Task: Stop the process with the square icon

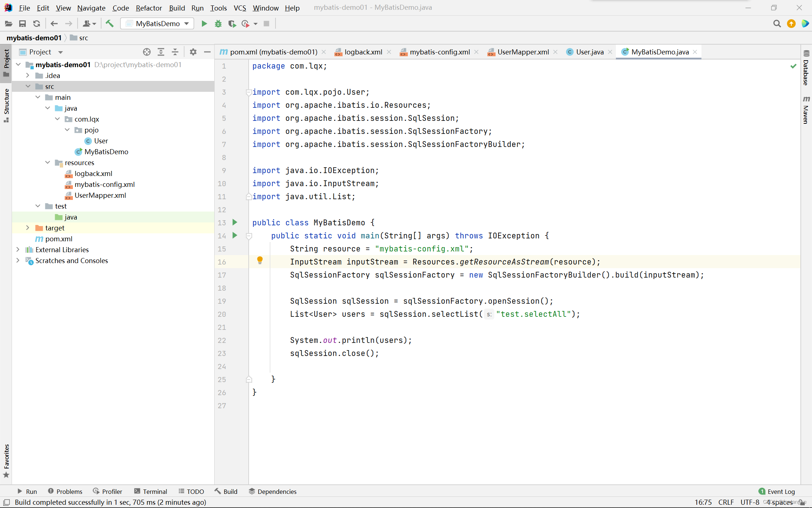Action: click(266, 24)
